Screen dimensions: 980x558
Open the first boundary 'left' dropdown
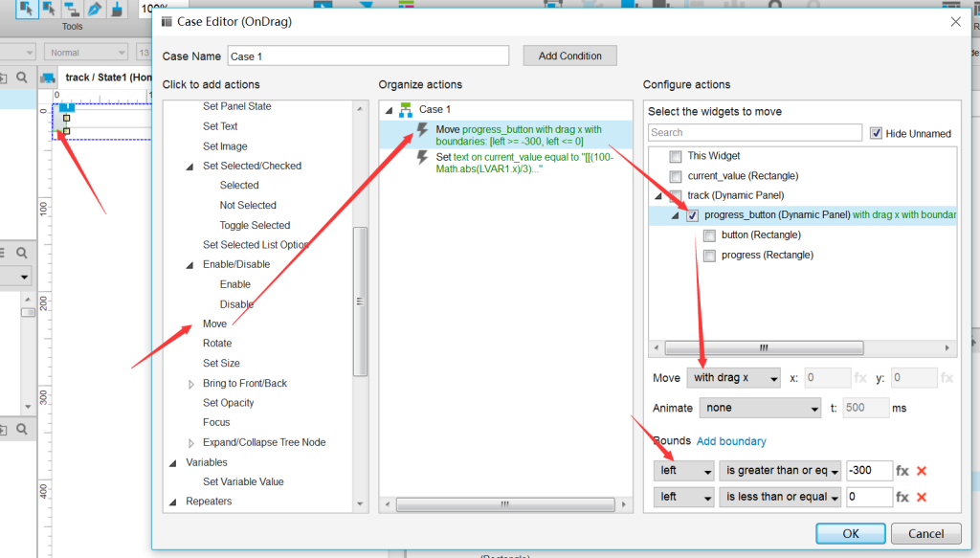(x=683, y=471)
